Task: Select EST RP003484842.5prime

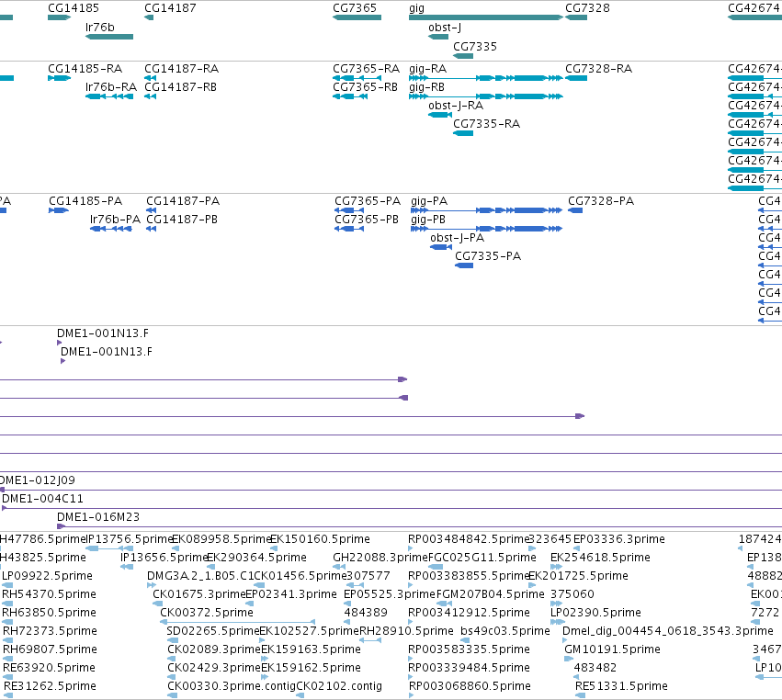Action: pos(469,539)
